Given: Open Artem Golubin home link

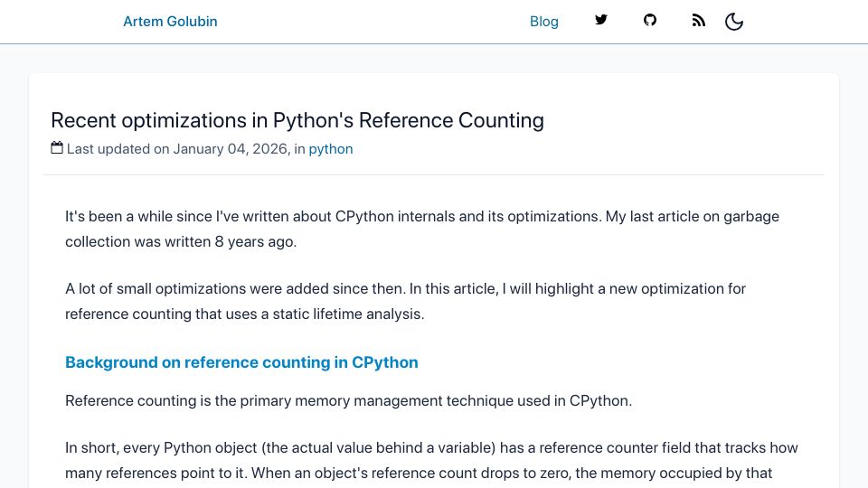Looking at the screenshot, I should pyautogui.click(x=170, y=22).
